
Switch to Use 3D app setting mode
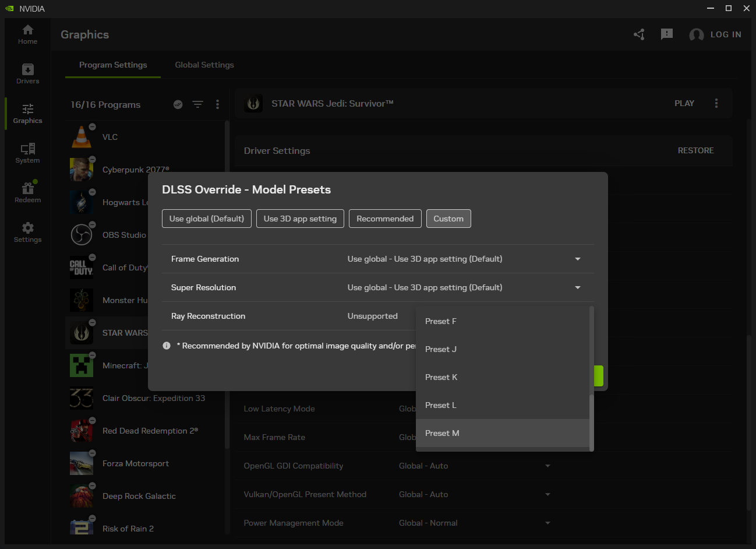300,219
